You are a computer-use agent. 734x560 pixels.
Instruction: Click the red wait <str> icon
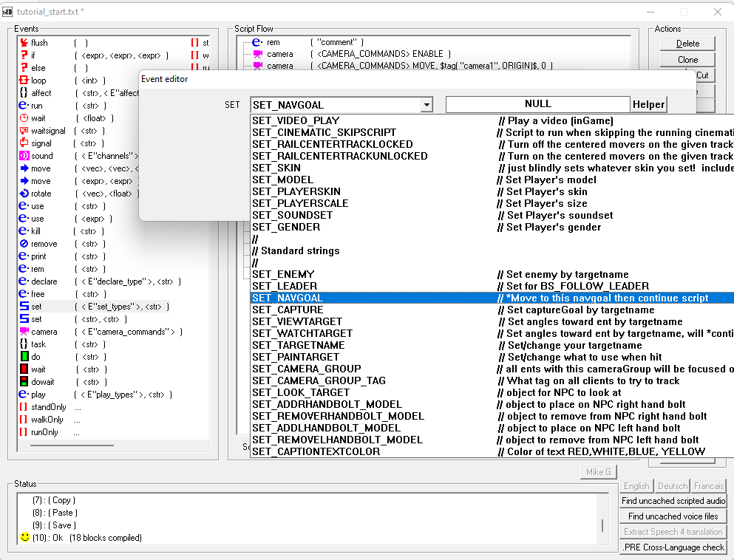pos(24,369)
